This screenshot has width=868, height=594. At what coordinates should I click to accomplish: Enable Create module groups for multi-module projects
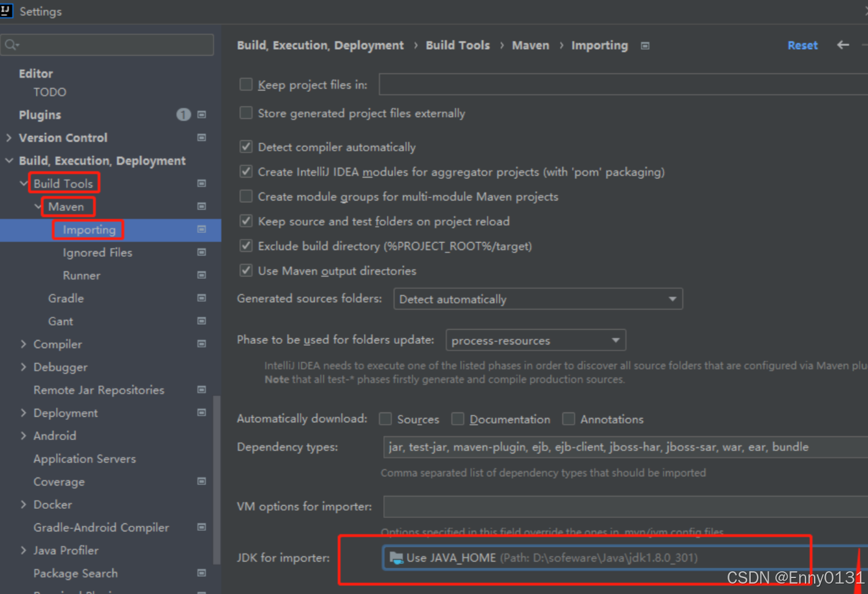click(x=246, y=196)
